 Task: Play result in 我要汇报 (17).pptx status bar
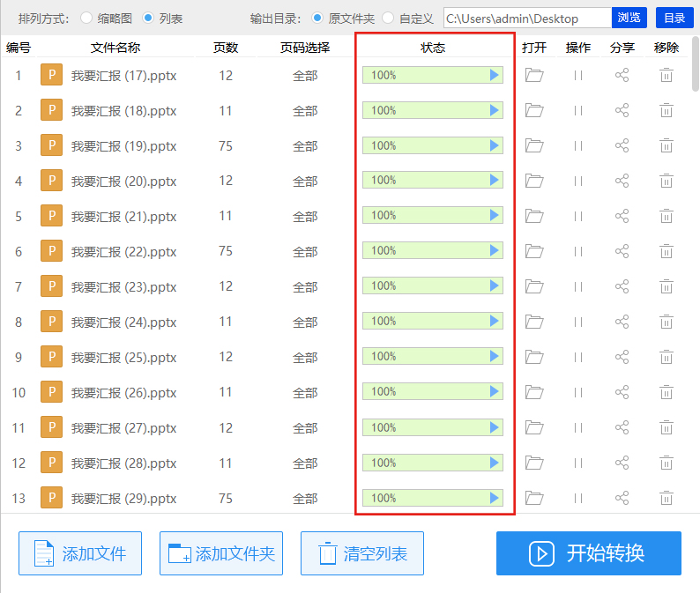tap(494, 75)
